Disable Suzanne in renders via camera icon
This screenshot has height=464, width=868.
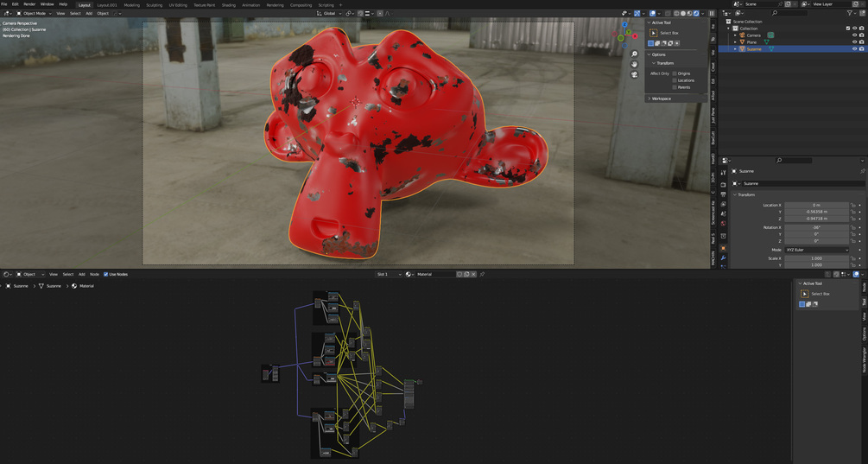tap(862, 48)
